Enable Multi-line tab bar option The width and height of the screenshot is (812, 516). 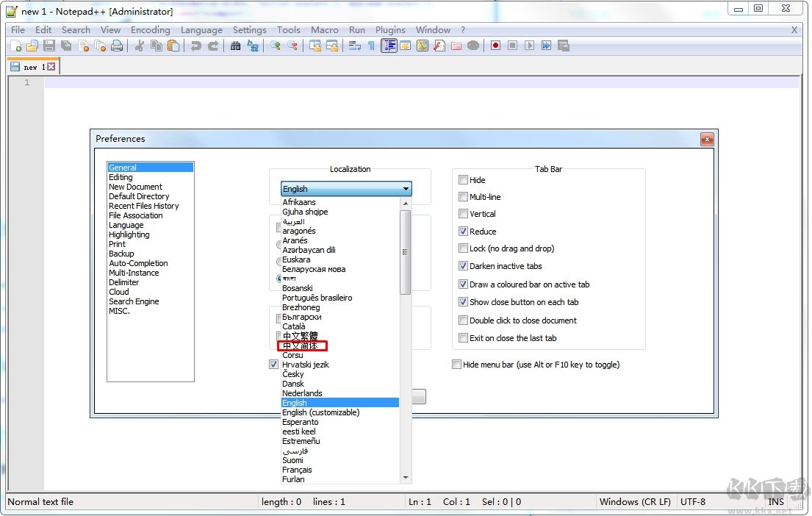(463, 197)
